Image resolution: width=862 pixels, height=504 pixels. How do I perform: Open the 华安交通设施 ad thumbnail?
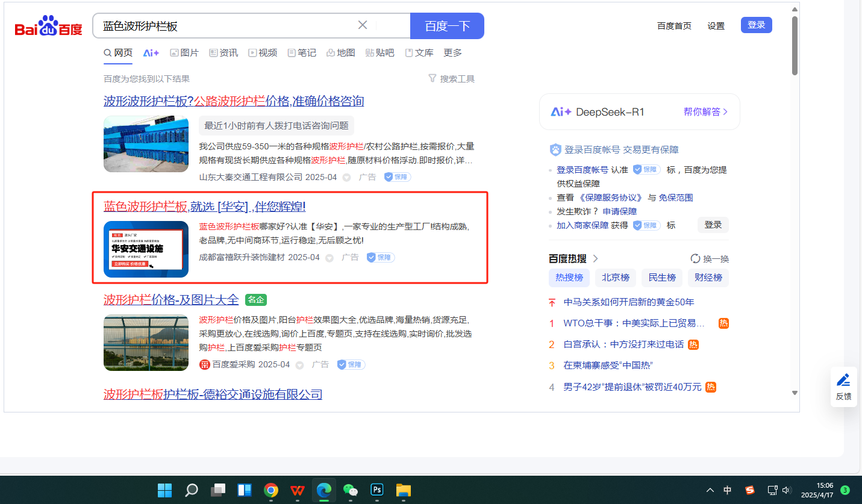pyautogui.click(x=146, y=249)
